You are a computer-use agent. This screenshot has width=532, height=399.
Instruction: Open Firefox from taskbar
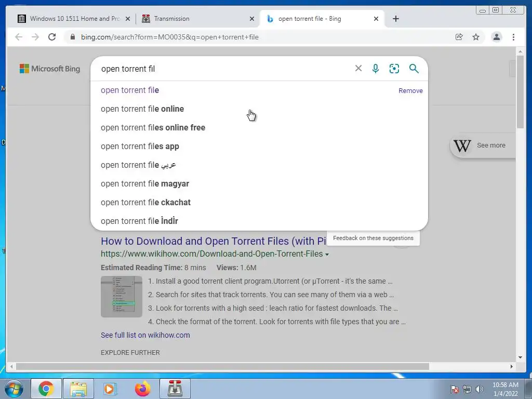[x=142, y=389]
